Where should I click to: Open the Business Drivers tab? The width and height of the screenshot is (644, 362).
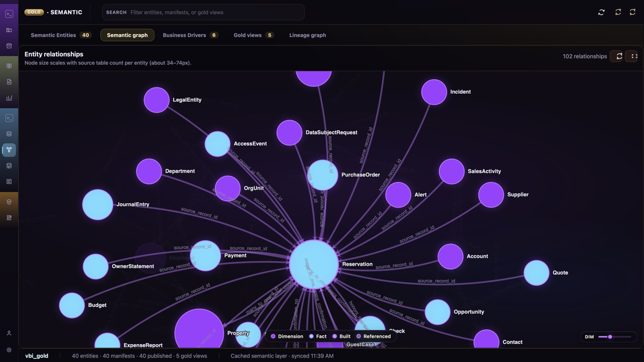(x=190, y=35)
